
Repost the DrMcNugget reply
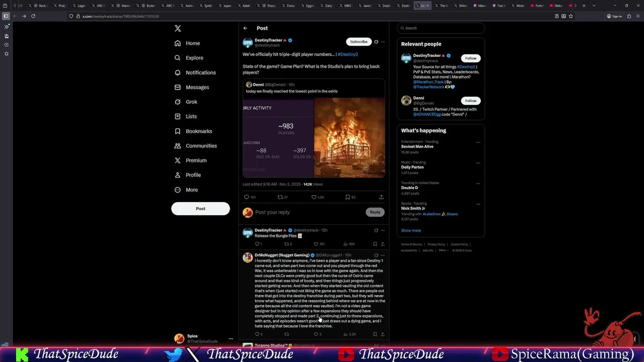click(x=286, y=334)
